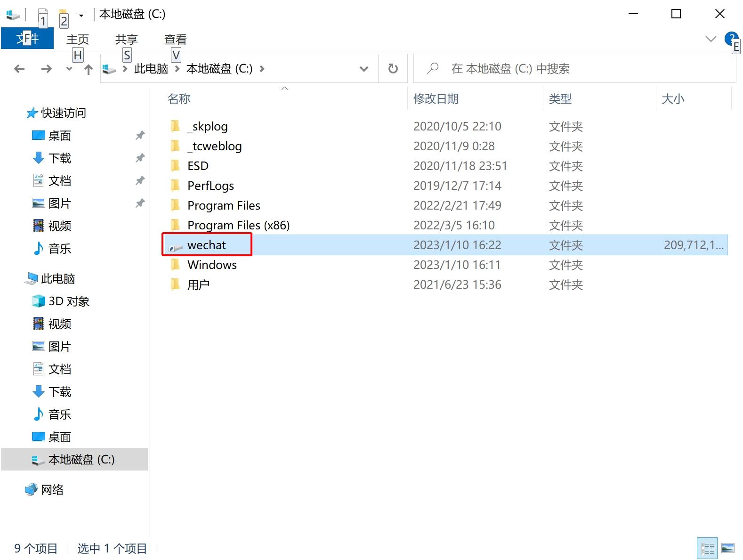The height and width of the screenshot is (560, 743).
Task: Click the pin icon next to 文档
Action: point(140,181)
